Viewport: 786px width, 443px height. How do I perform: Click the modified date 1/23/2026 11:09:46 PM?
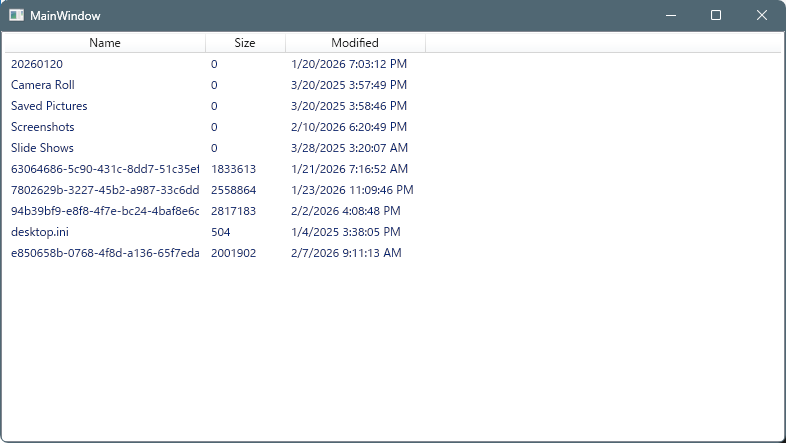pyautogui.click(x=352, y=190)
